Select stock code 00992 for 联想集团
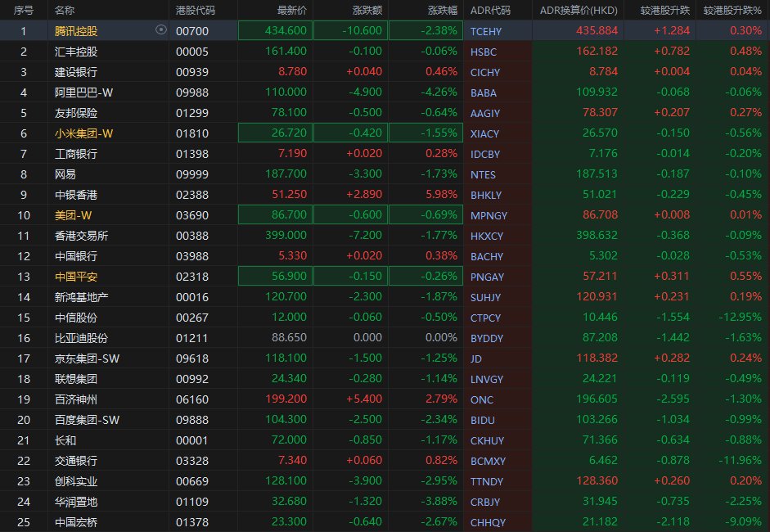Viewport: 770px width, 532px height. (192, 379)
